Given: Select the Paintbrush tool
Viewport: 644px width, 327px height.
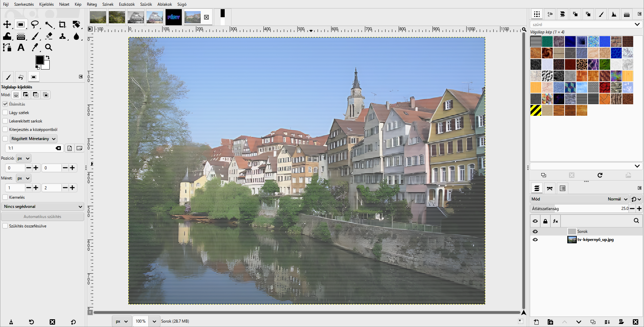Looking at the screenshot, I should [x=35, y=36].
